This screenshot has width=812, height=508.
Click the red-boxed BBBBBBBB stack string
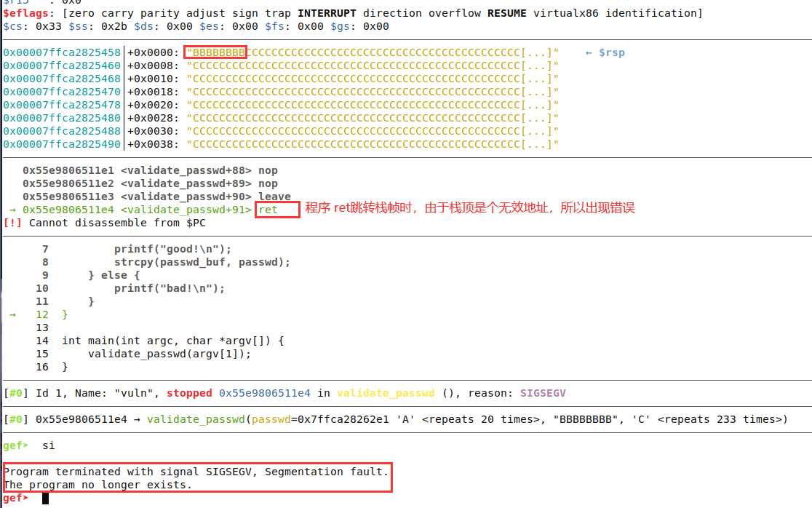[x=215, y=53]
